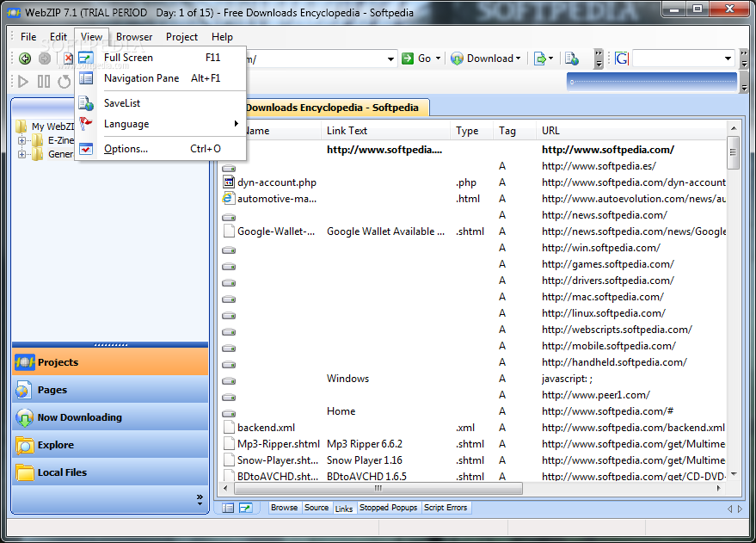Click the Restart circular arrow icon
This screenshot has width=756, height=543.
coord(65,82)
